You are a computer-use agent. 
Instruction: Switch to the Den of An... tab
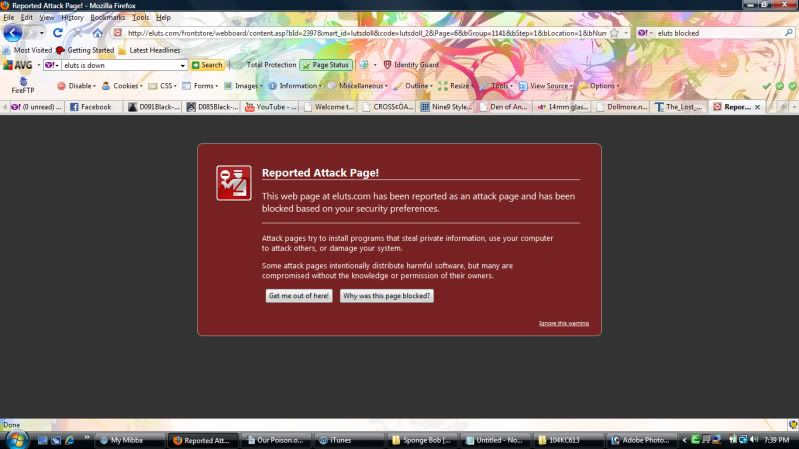click(x=505, y=107)
